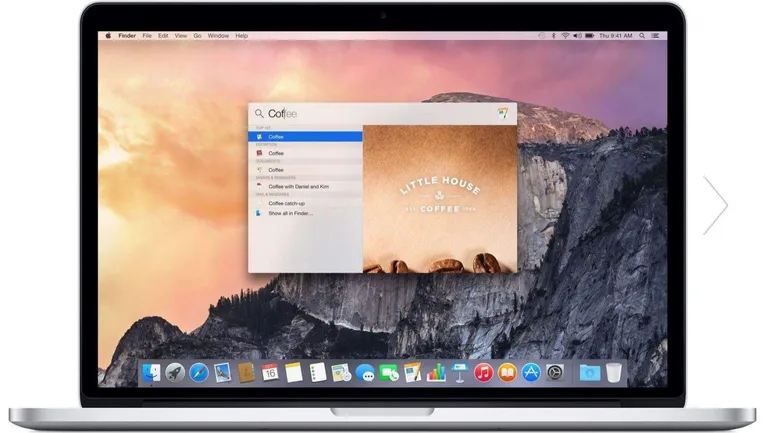Open Downloads folder in Dock
This screenshot has height=433, width=770.
click(x=590, y=373)
